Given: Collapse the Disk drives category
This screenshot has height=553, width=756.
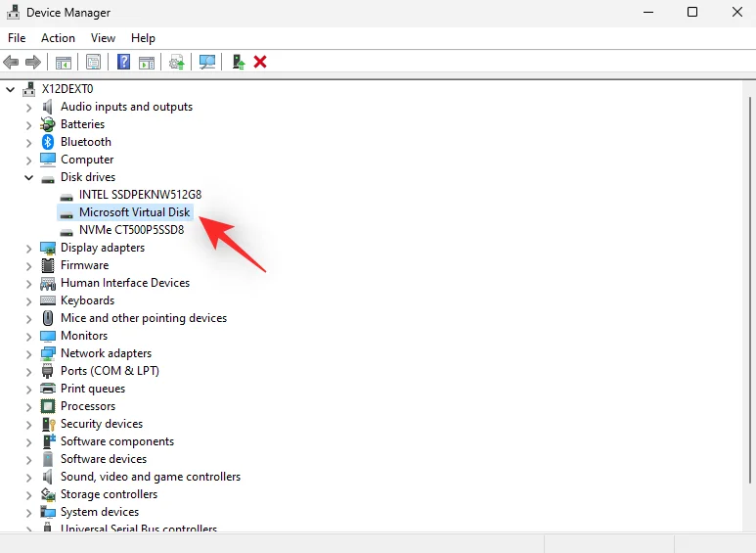Looking at the screenshot, I should coord(29,177).
